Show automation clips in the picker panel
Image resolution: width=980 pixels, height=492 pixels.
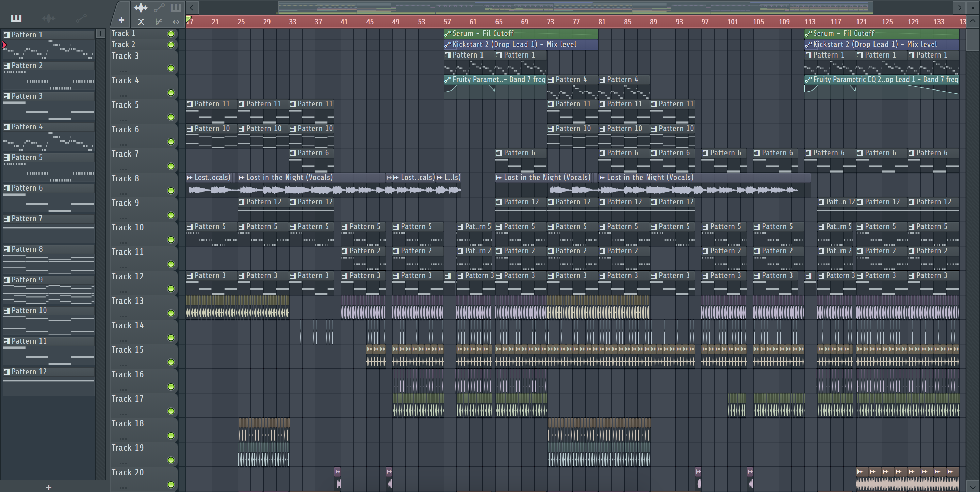coord(81,18)
